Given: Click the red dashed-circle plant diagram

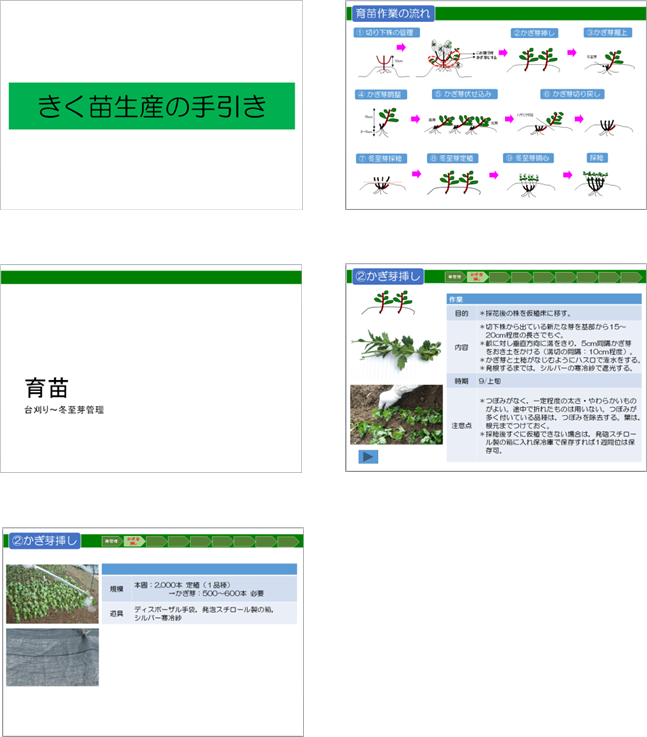Looking at the screenshot, I should pos(444,58).
